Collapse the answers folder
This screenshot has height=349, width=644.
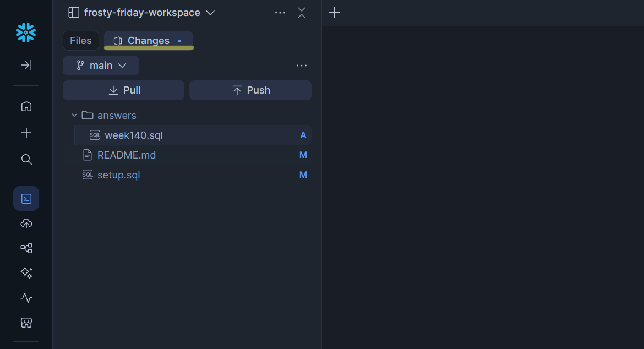coord(74,115)
